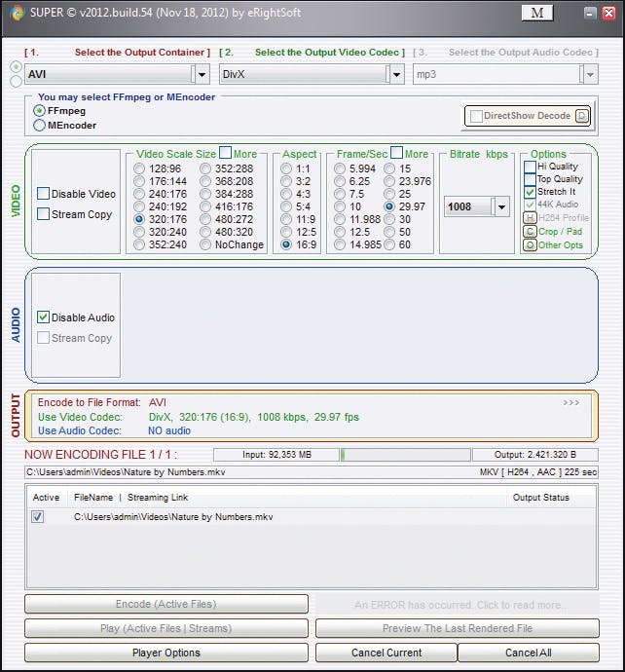Close the SUPER window
625x672 pixels.
608,14
